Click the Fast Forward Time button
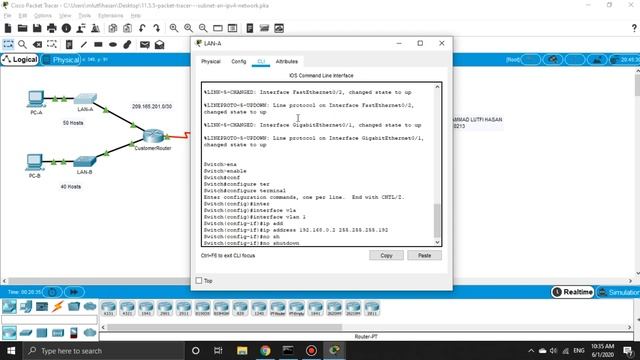Viewport: 640px width, 360px height. coord(74,292)
